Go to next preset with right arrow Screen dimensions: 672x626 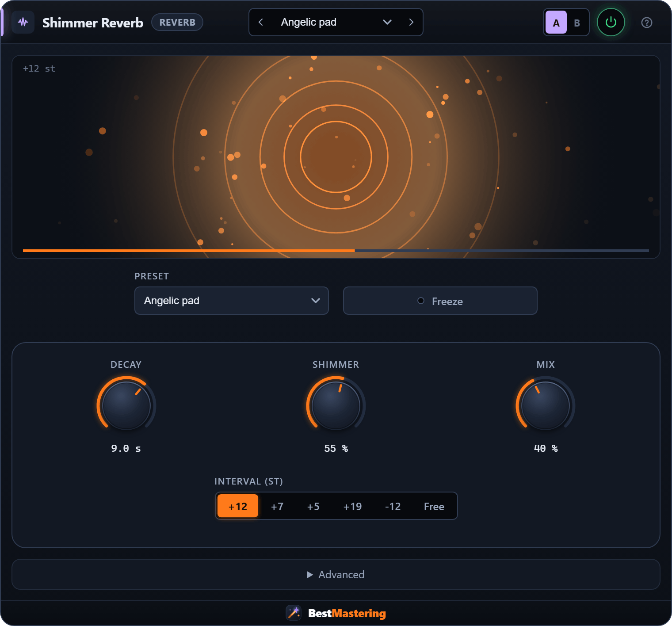point(411,22)
